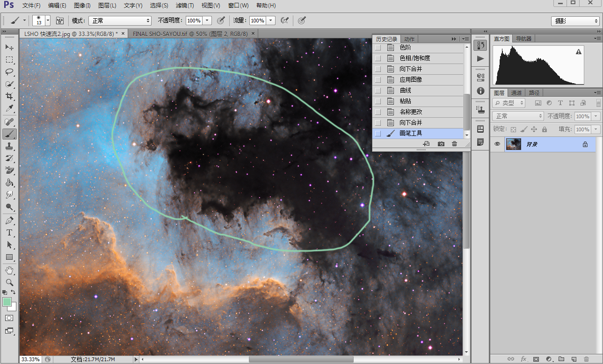Image resolution: width=603 pixels, height=364 pixels.
Task: Open the 摄影 workspace dropdown
Action: tap(575, 21)
